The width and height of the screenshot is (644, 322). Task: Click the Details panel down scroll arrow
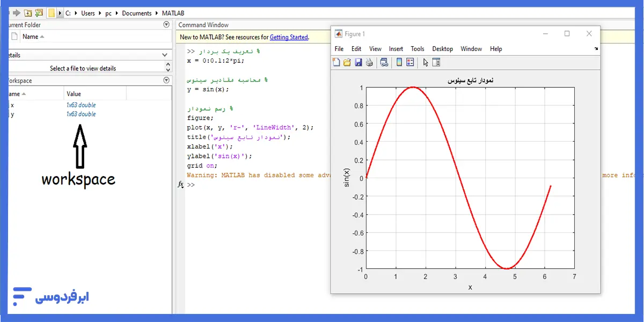[168, 70]
